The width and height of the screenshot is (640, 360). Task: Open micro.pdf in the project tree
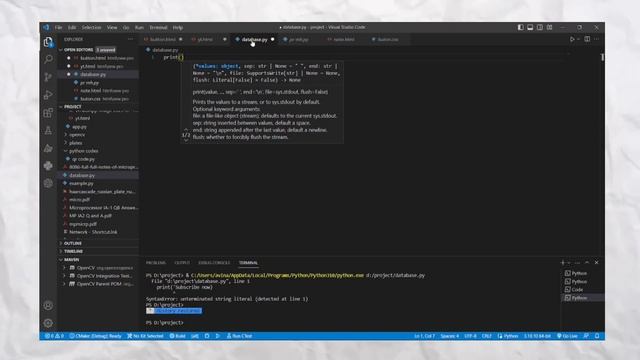79,200
